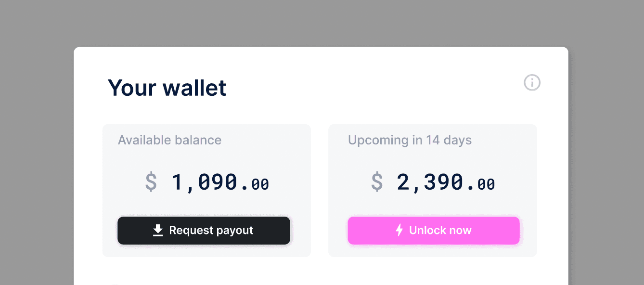Screen dimensions: 644x285
Task: Click the "Your wallet" heading
Action: [x=167, y=88]
